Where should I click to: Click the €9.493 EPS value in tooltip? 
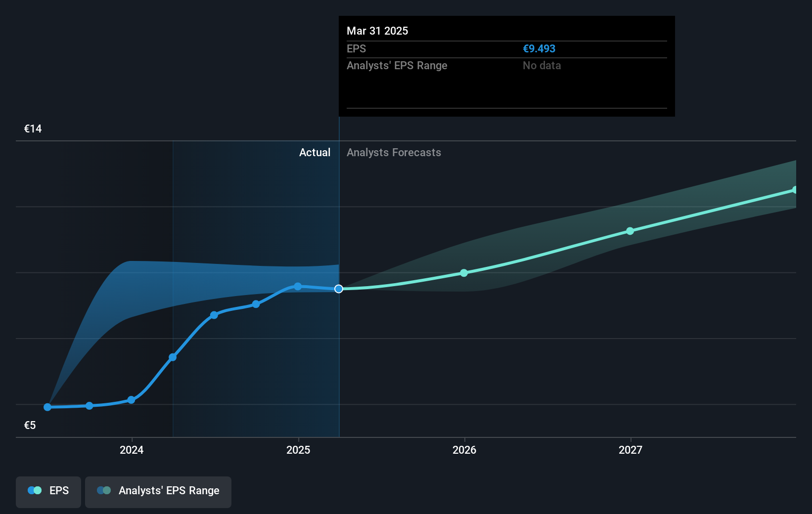click(x=539, y=48)
